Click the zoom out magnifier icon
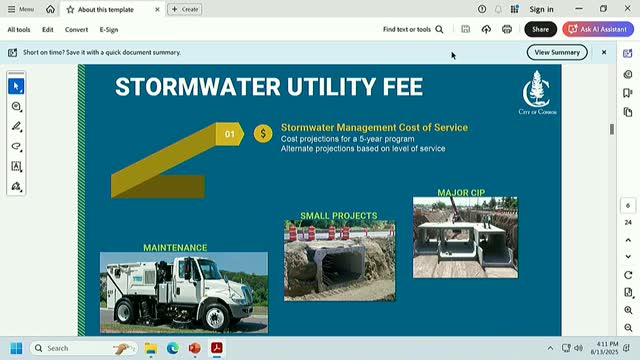640x360 pixels. tap(628, 328)
